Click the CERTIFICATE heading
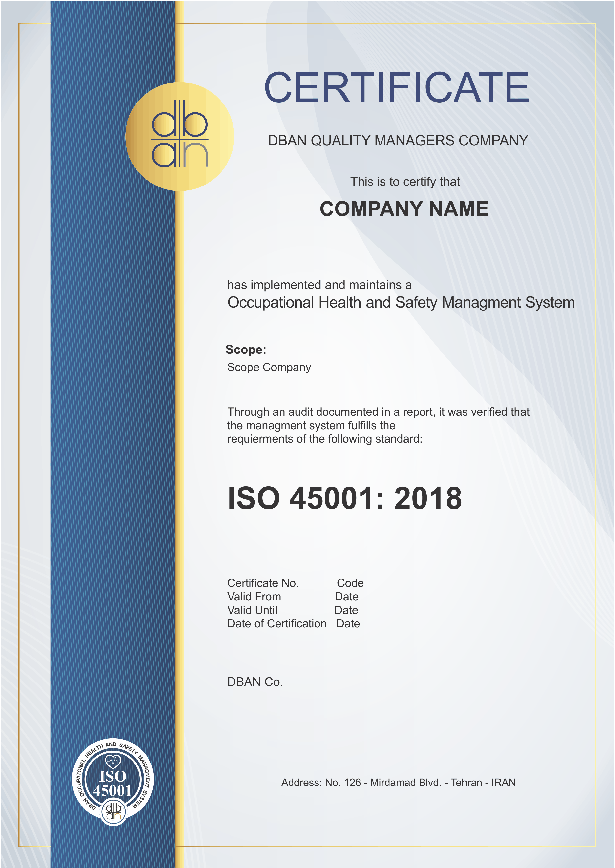This screenshot has width=615, height=868. [397, 87]
